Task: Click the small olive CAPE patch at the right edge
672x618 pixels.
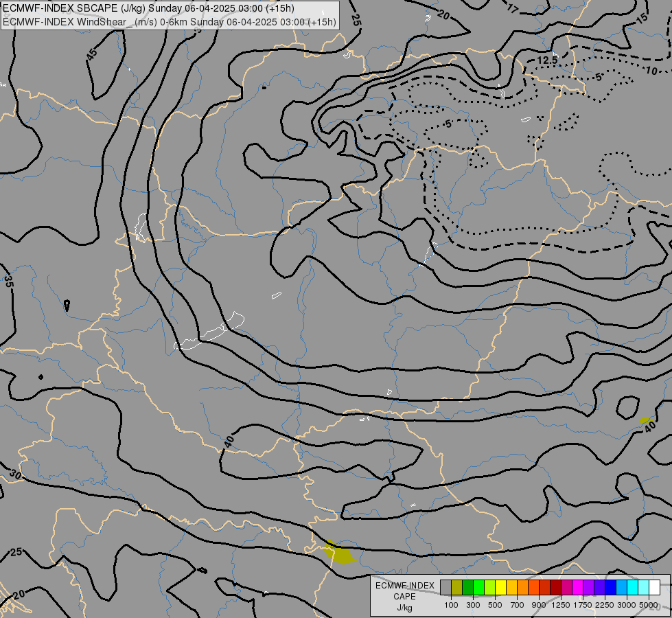Action: click(x=645, y=420)
